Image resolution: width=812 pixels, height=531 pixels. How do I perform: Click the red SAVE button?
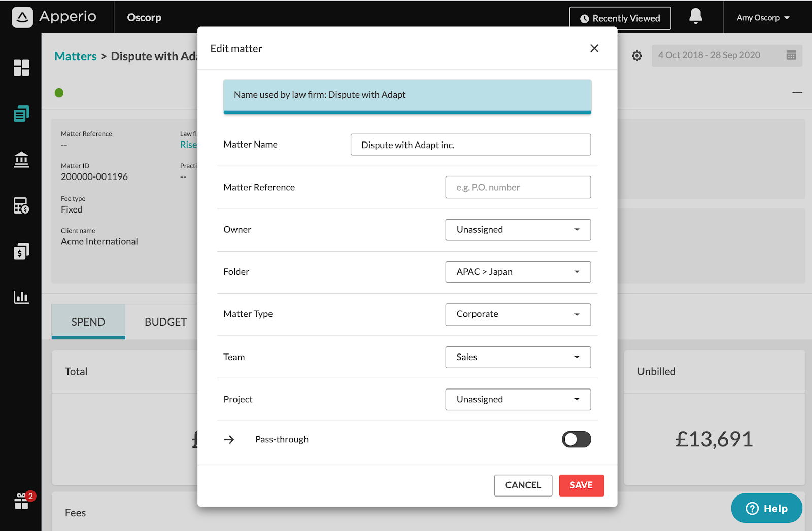(582, 485)
